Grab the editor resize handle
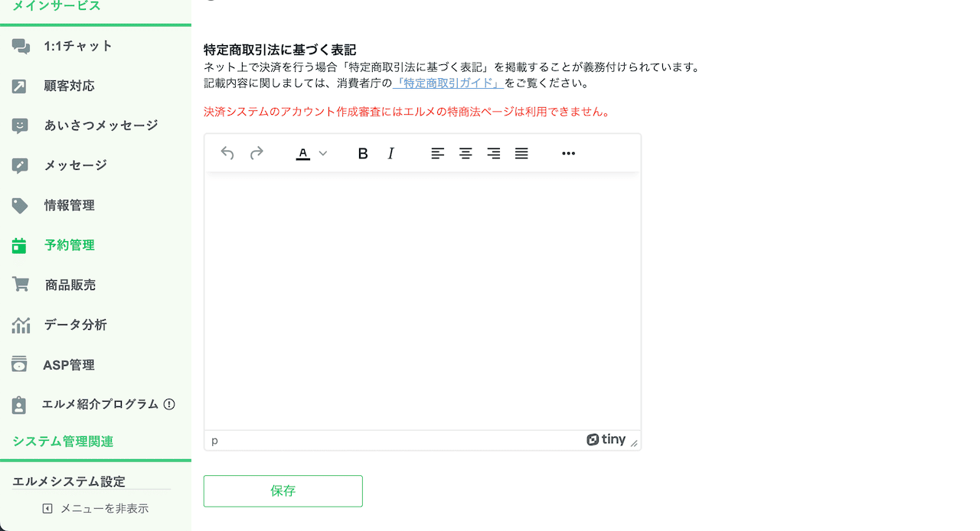 [634, 442]
